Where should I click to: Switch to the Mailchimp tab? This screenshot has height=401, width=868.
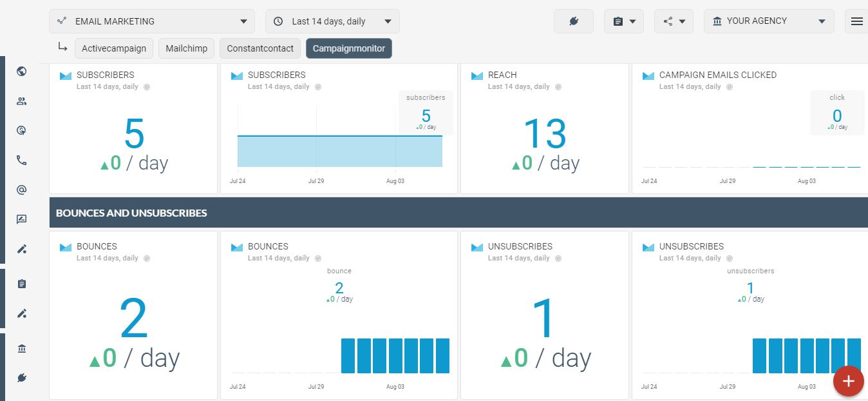pyautogui.click(x=187, y=48)
